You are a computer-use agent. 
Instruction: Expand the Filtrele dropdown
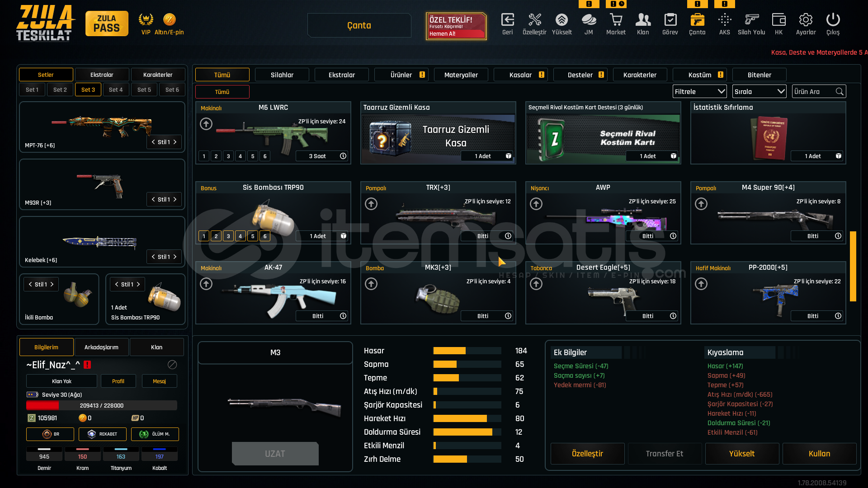[699, 91]
